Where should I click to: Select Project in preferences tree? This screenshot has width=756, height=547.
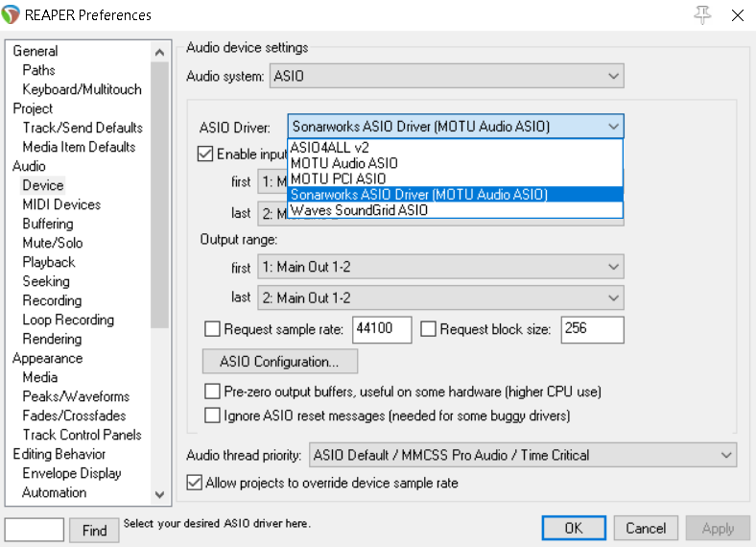click(33, 108)
